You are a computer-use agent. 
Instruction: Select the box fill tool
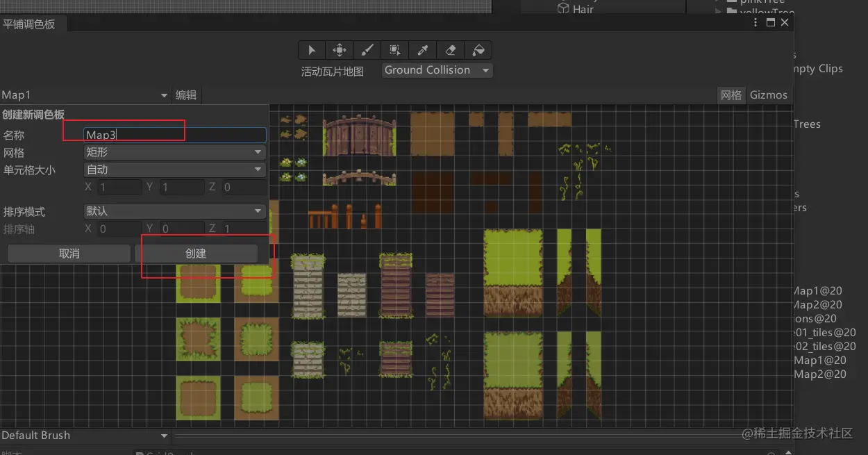395,50
